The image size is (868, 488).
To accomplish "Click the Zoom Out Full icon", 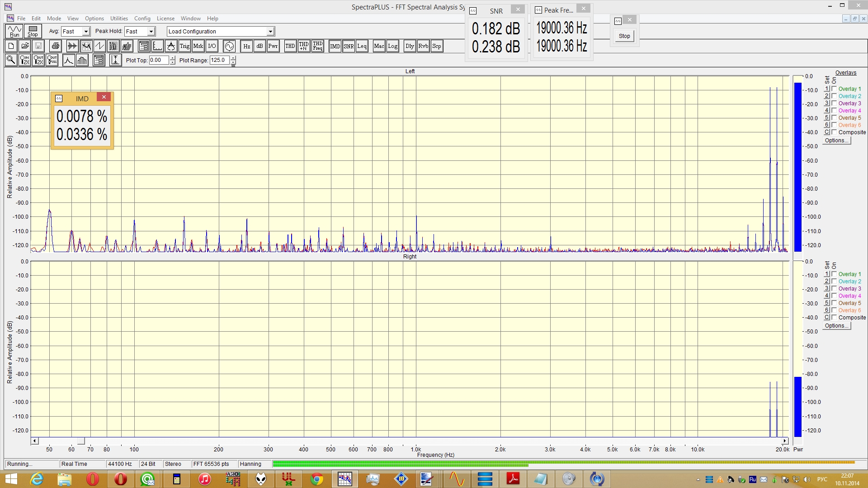I will [x=52, y=60].
